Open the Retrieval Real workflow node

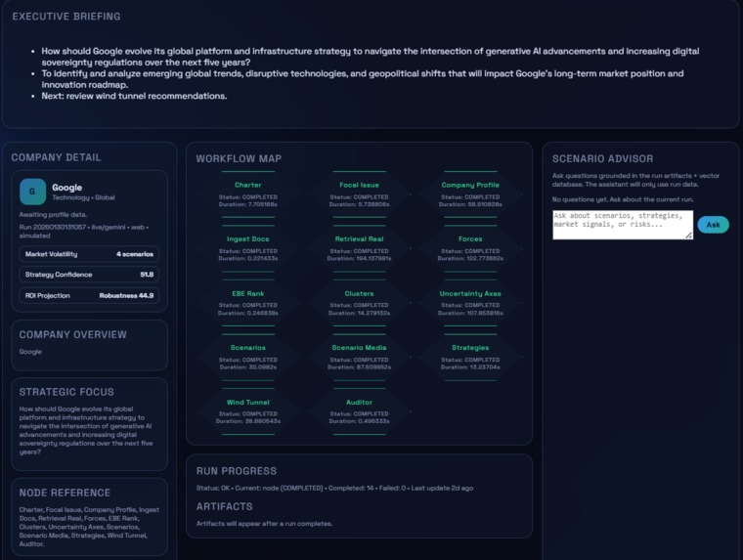(359, 248)
